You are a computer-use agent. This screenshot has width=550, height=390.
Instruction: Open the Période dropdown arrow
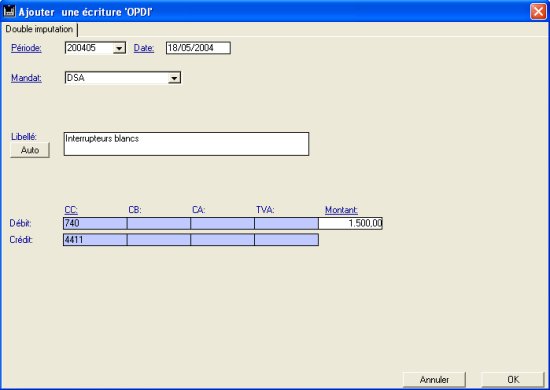119,48
